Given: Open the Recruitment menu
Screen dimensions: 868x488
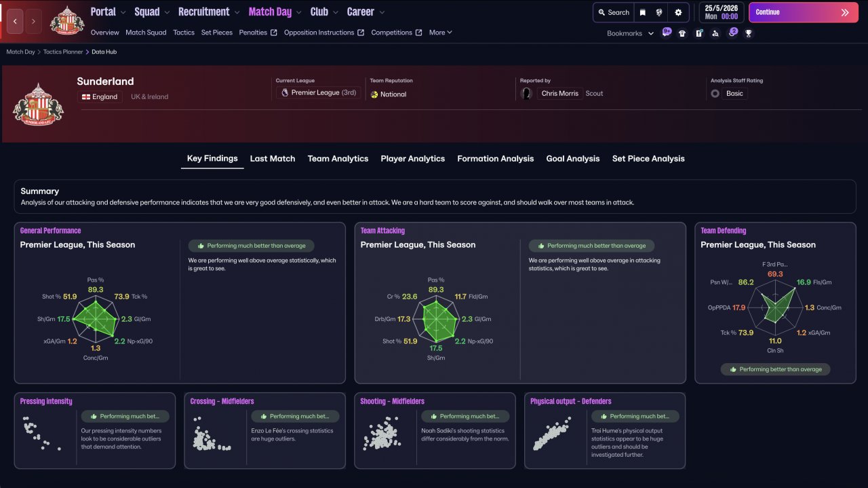Looking at the screenshot, I should point(209,12).
